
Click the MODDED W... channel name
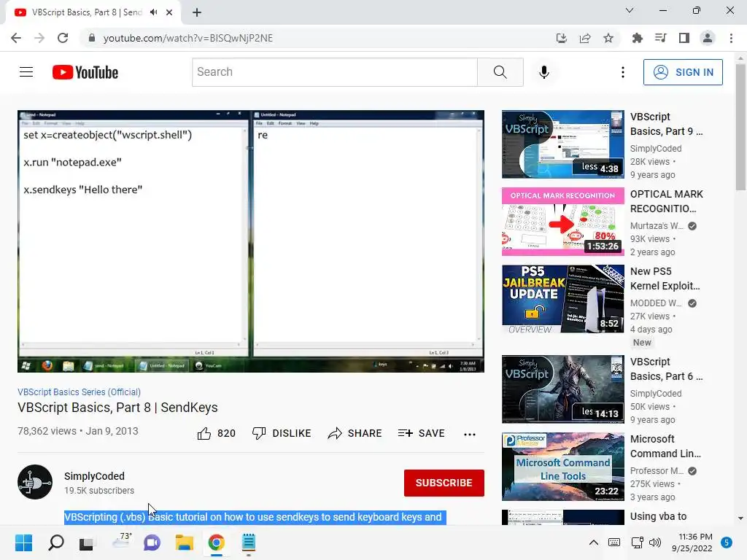coord(656,303)
